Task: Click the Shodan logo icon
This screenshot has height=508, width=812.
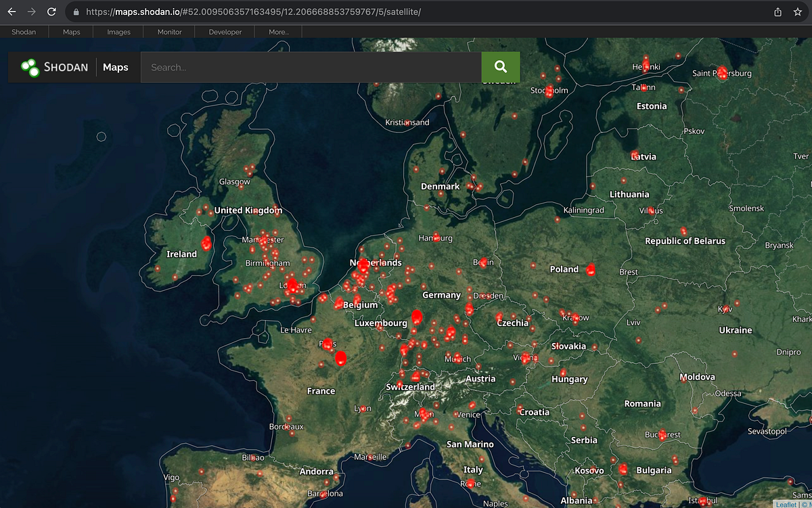Action: click(29, 67)
